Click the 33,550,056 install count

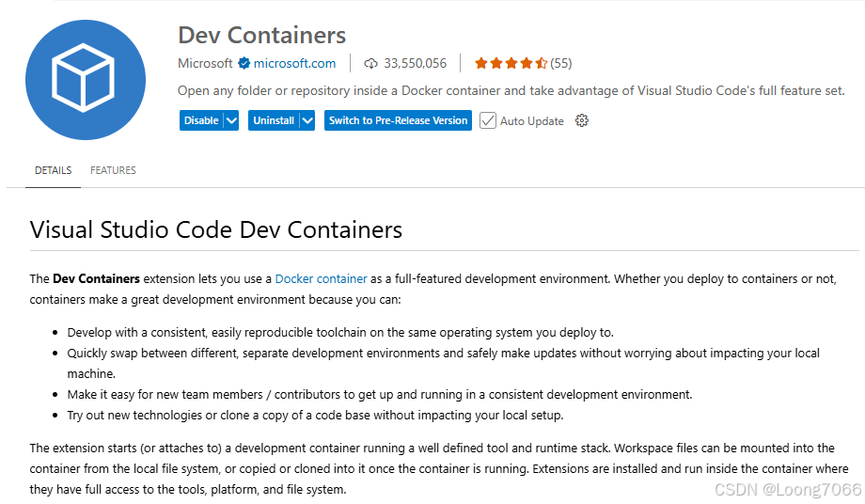click(415, 63)
